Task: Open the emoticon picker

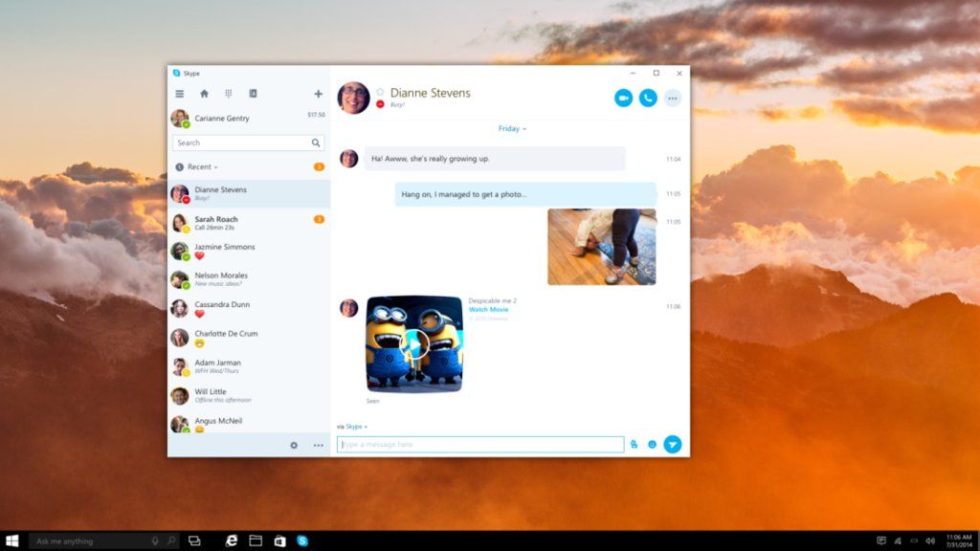Action: pos(652,444)
